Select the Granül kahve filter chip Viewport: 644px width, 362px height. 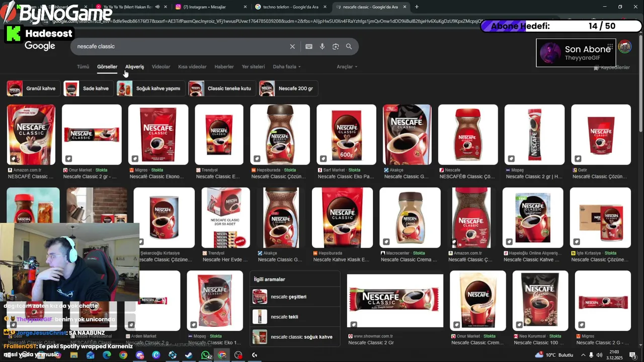[x=34, y=88]
